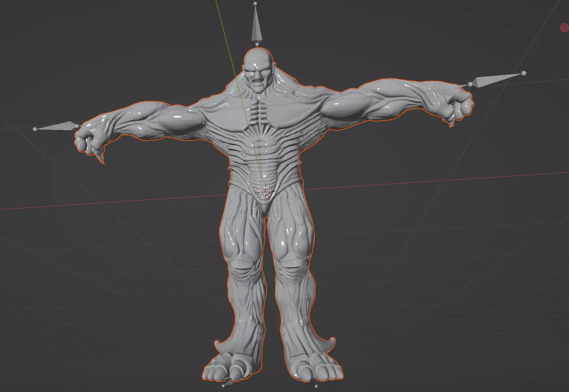569x392 pixels.
Task: Pick the outer tip joint of the screen-right arm bone
Action: coord(523,73)
